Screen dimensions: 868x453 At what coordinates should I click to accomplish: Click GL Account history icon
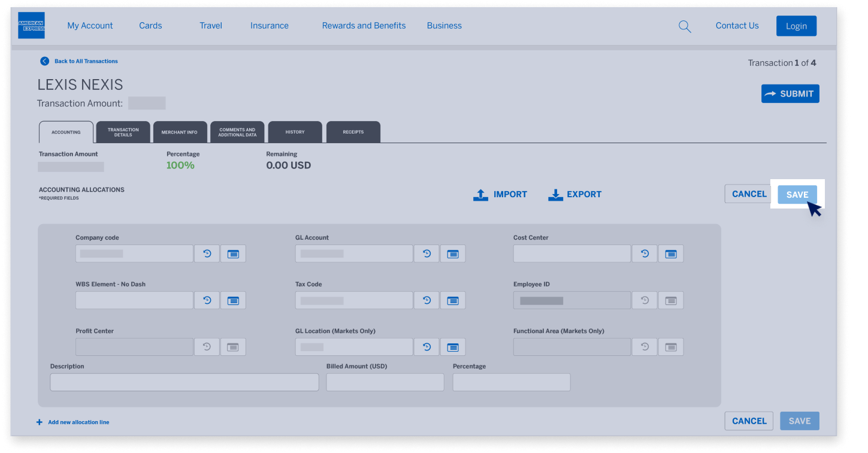(427, 253)
